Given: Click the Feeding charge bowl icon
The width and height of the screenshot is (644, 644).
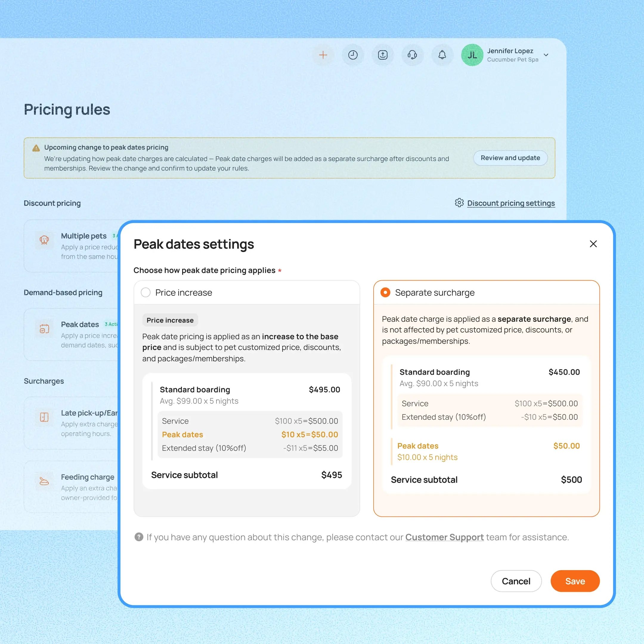Looking at the screenshot, I should tap(44, 481).
